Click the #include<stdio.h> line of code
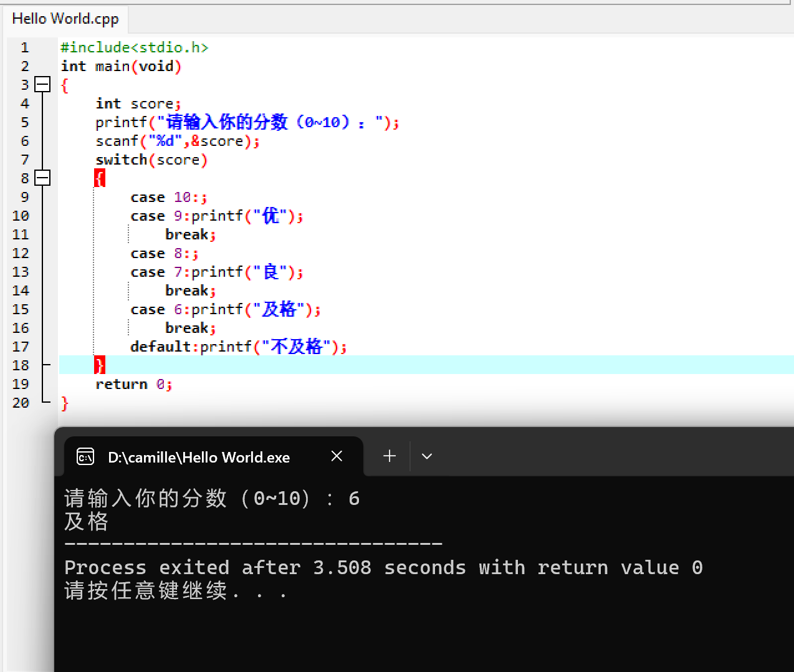The image size is (794, 672). click(135, 47)
